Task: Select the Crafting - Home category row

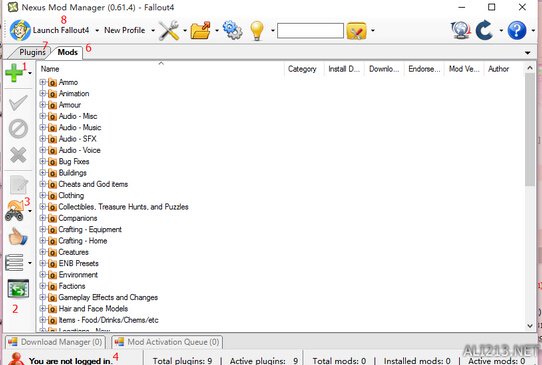Action: [83, 241]
